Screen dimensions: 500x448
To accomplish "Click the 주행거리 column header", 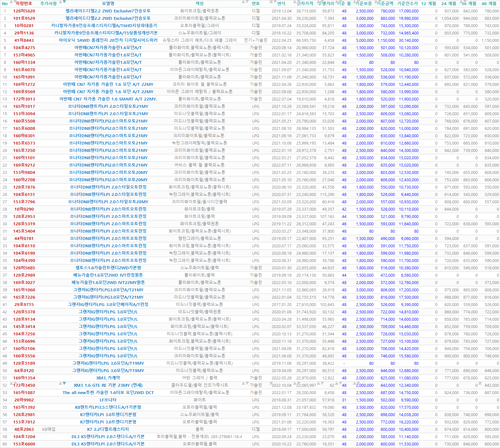I will (x=326, y=4).
